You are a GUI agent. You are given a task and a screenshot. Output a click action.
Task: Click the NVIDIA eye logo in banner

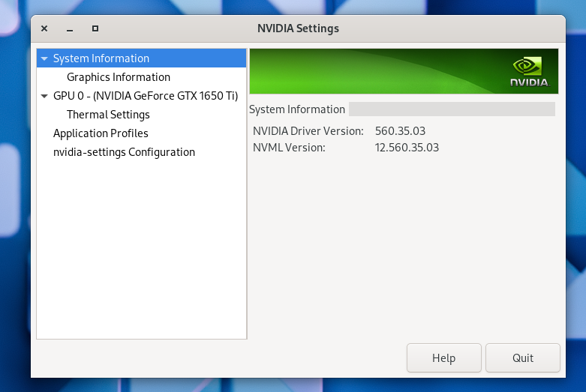coord(529,67)
